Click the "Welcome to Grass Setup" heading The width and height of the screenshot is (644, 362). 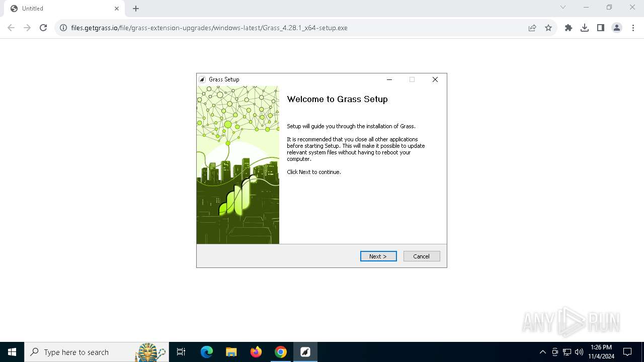(x=337, y=99)
